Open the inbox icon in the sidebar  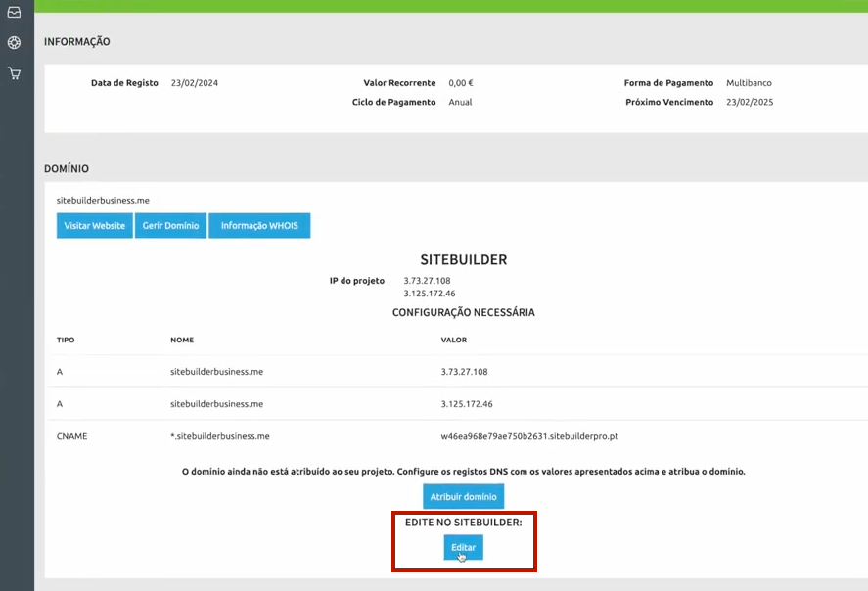point(14,13)
